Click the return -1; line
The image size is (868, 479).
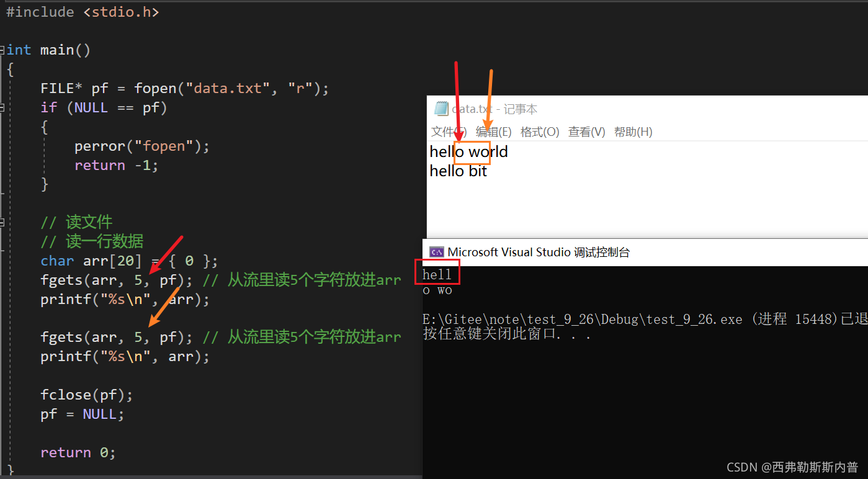pyautogui.click(x=117, y=165)
